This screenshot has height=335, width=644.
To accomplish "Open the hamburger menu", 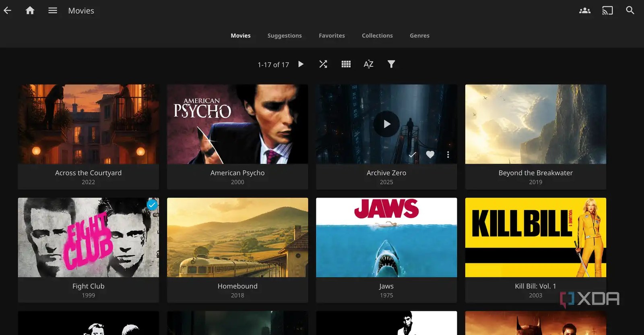I will click(53, 10).
